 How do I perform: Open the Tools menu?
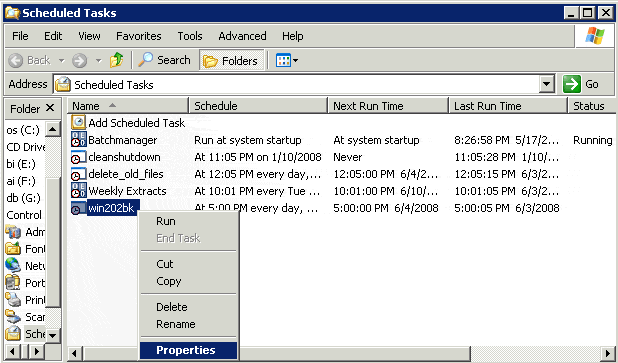[x=190, y=36]
